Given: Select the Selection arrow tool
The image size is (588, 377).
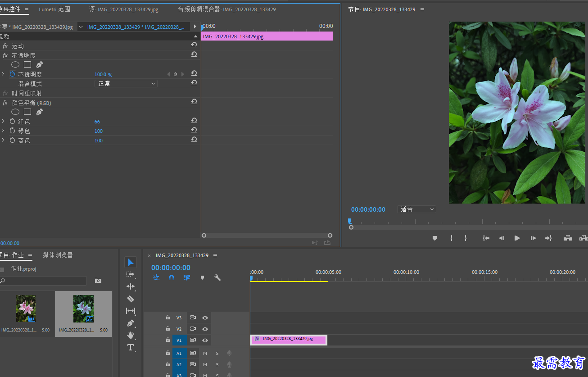Looking at the screenshot, I should [x=131, y=262].
